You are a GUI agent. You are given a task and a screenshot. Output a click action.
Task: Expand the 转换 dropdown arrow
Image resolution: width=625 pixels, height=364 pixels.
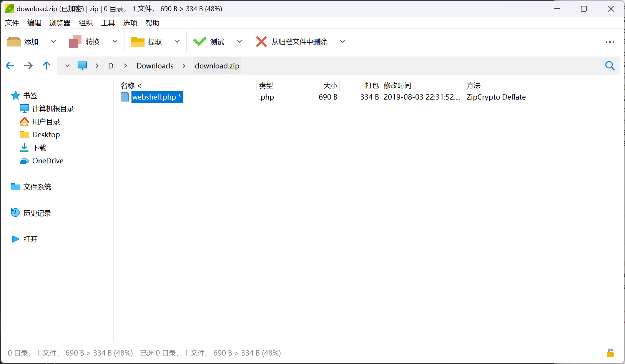115,42
